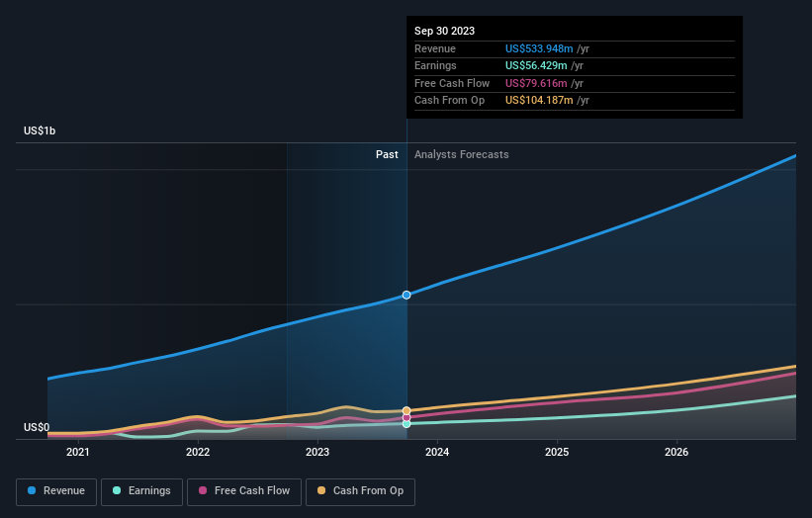
Task: Click the Past section label
Action: point(387,155)
